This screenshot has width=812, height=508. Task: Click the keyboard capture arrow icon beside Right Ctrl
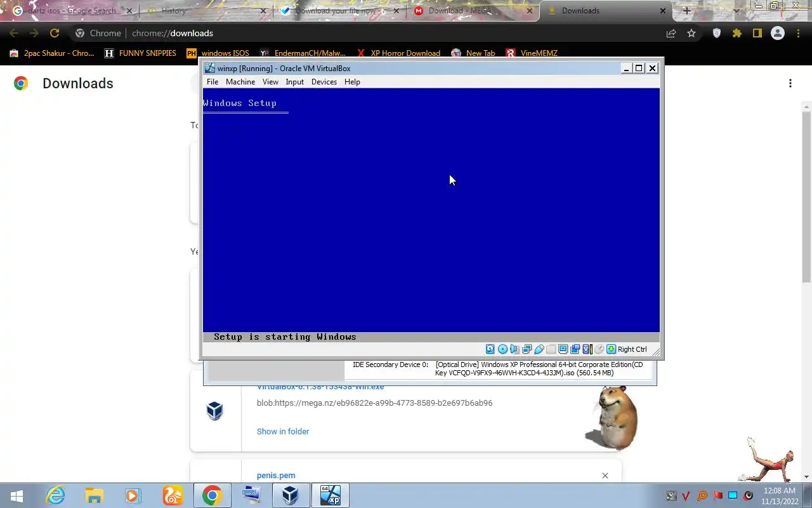pyautogui.click(x=611, y=349)
